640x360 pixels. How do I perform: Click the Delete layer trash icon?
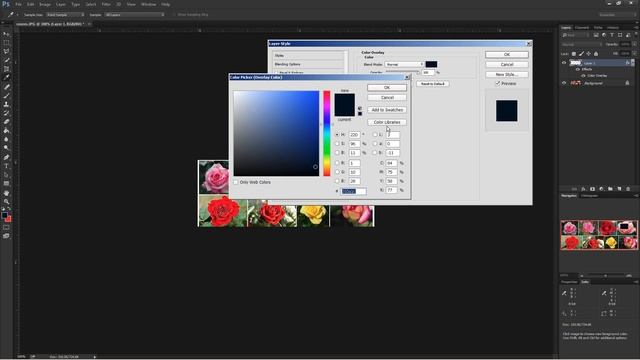pos(628,189)
